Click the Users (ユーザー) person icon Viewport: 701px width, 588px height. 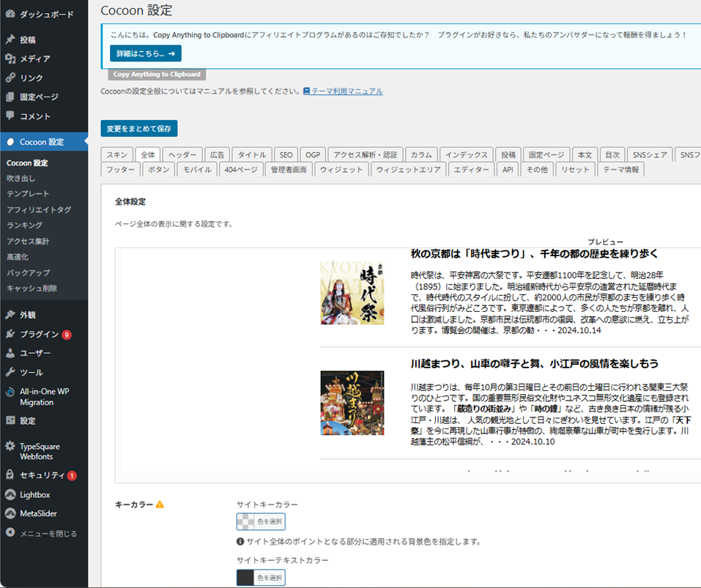click(x=10, y=354)
